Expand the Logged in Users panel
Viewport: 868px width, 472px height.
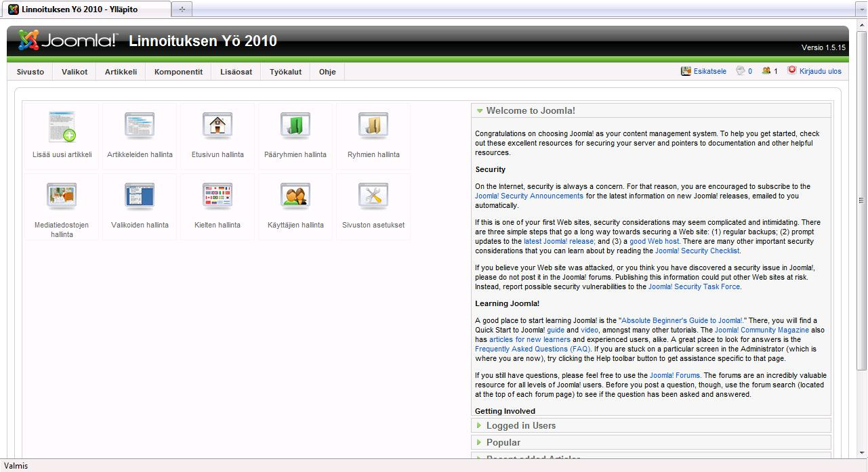pyautogui.click(x=651, y=425)
